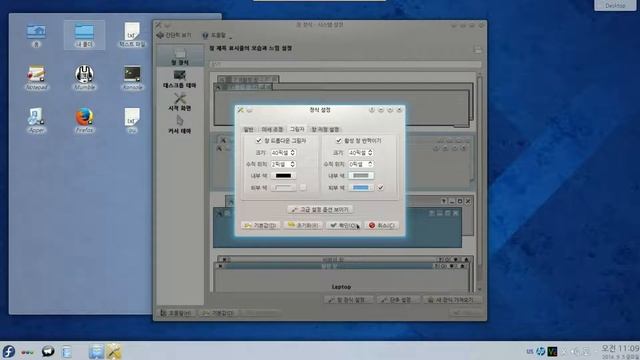This screenshot has height=360, width=640.
Task: Open the black shadow inner color swatch
Action: (283, 176)
